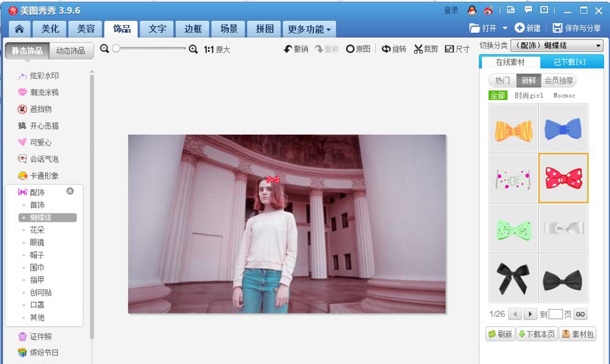Screen dimensions: 610x364
Task: Click the 下载本页 button
Action: click(537, 334)
